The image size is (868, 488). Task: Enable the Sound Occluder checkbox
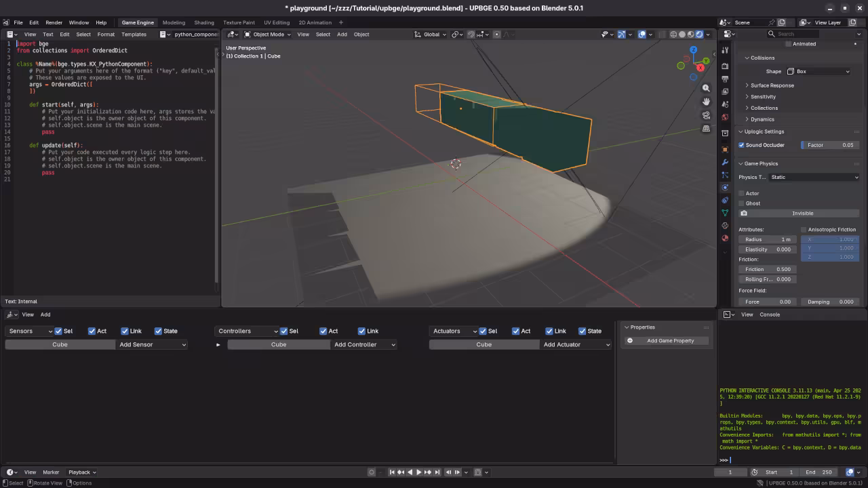(741, 145)
